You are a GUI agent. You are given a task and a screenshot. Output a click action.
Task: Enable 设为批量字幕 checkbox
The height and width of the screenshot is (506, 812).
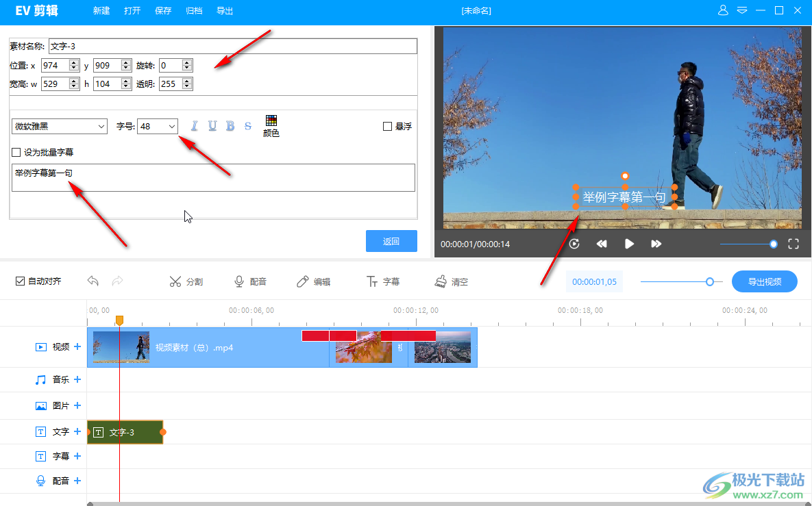16,152
